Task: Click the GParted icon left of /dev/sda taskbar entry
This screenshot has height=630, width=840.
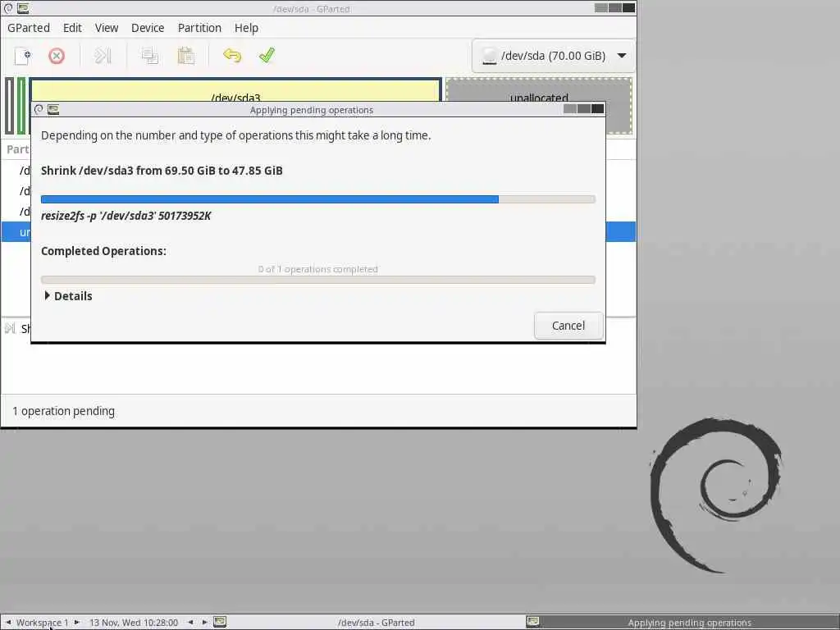Action: pos(220,622)
